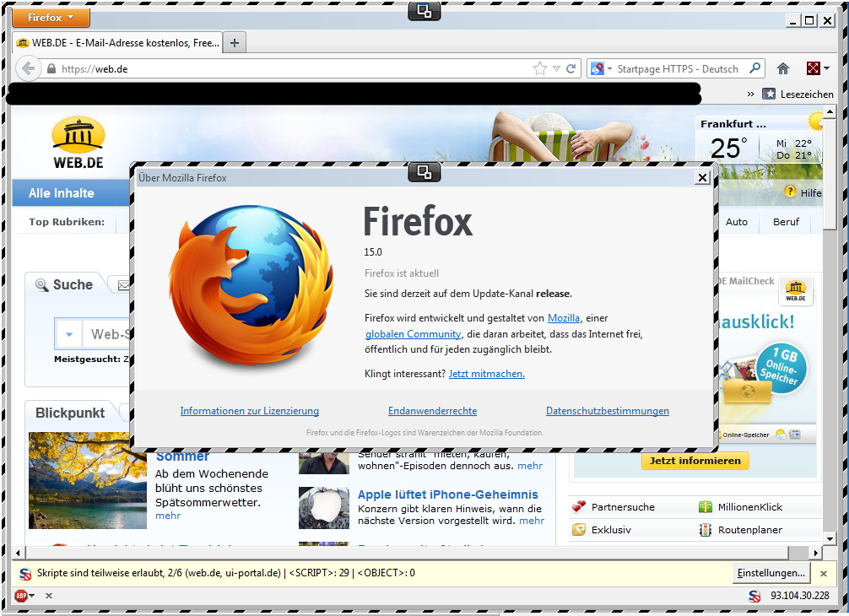Open the Auto category
Viewport: 849px width, 616px height.
737,222
